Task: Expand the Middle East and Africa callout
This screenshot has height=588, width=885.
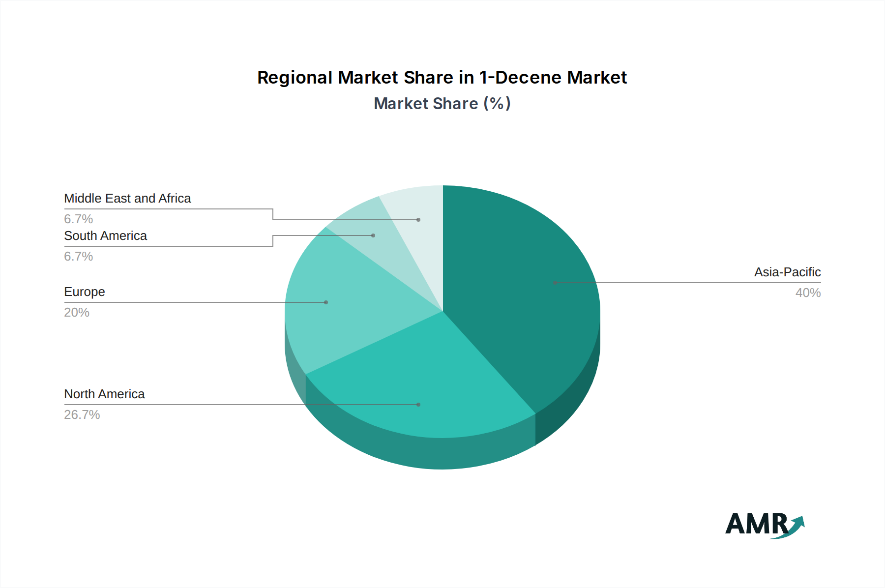Action: click(128, 199)
